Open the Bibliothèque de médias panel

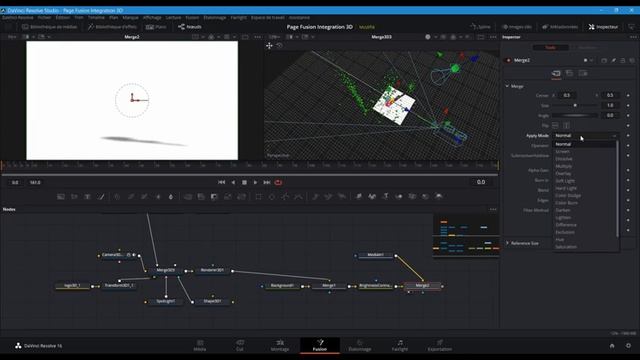[49, 27]
